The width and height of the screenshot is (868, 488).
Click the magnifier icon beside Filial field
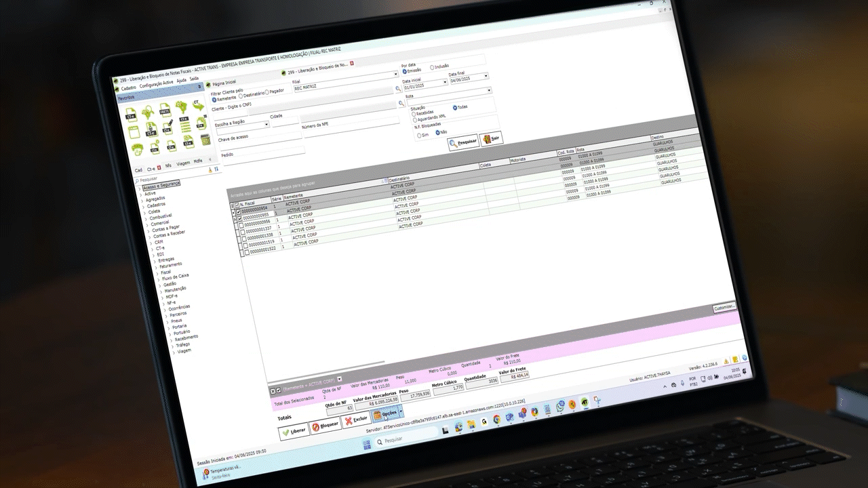[398, 89]
